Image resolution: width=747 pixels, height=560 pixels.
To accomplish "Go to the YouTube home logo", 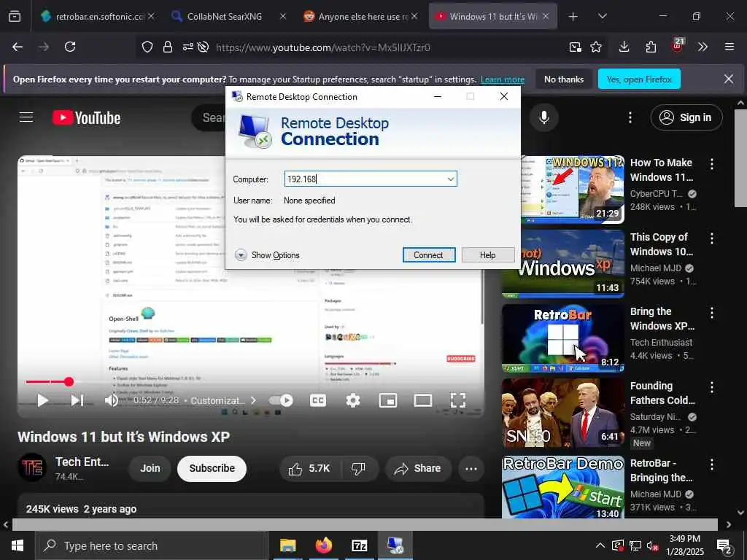I will [86, 117].
